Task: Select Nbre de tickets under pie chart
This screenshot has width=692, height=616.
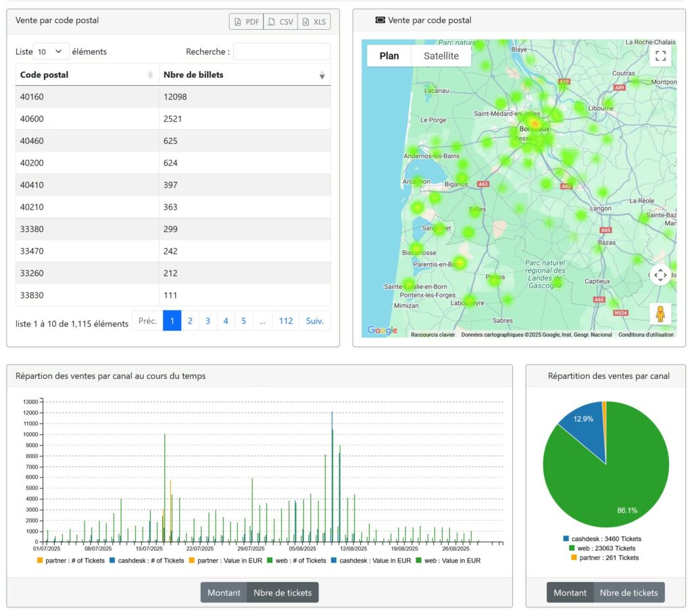Action: tap(629, 592)
